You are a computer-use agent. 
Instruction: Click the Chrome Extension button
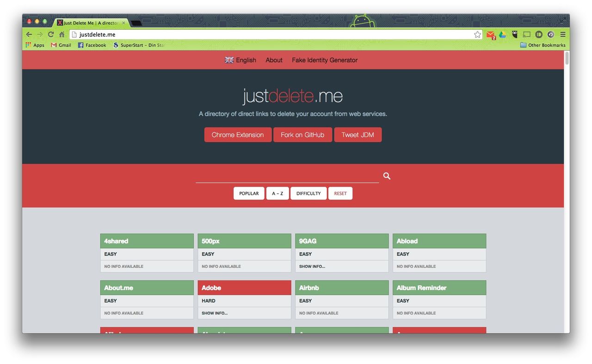point(238,135)
